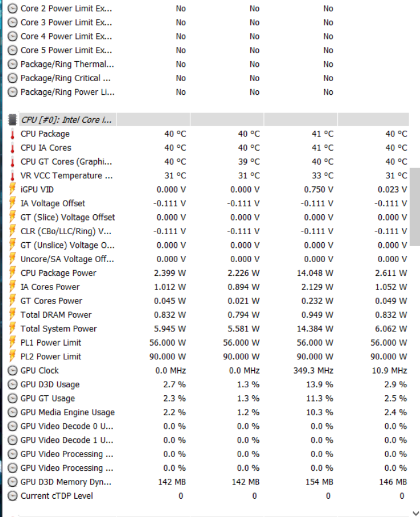Screen dimensions: 420x517
Task: Click the chip icon beside CPU [#0] header
Action: pos(13,120)
